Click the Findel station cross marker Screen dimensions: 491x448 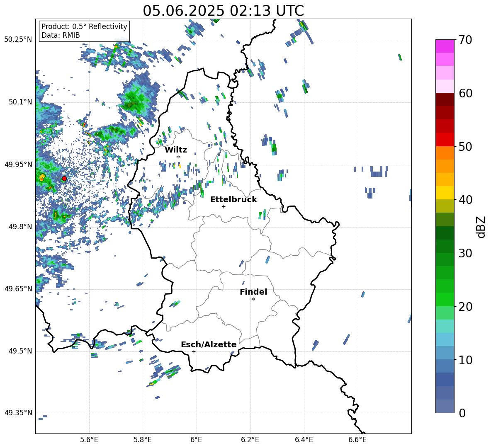(253, 299)
